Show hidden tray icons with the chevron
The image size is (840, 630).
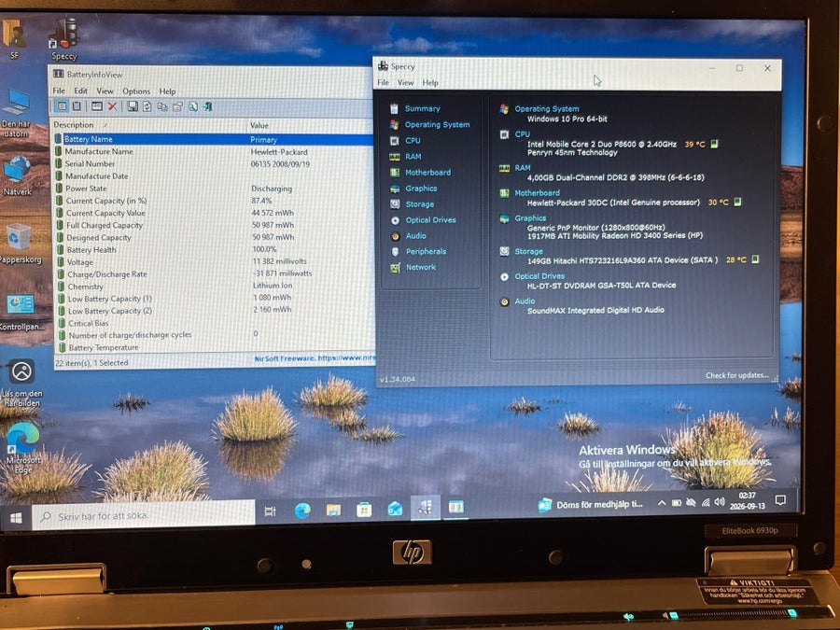coord(662,503)
